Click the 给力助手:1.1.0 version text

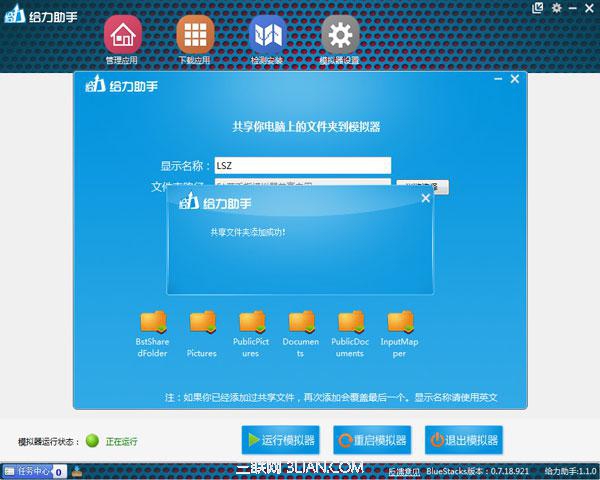pos(570,471)
